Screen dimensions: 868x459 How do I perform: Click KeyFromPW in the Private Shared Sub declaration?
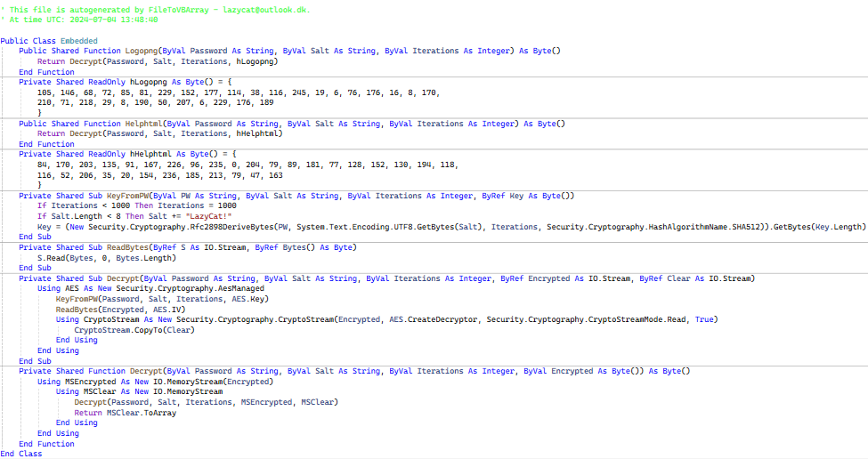[x=127, y=196]
